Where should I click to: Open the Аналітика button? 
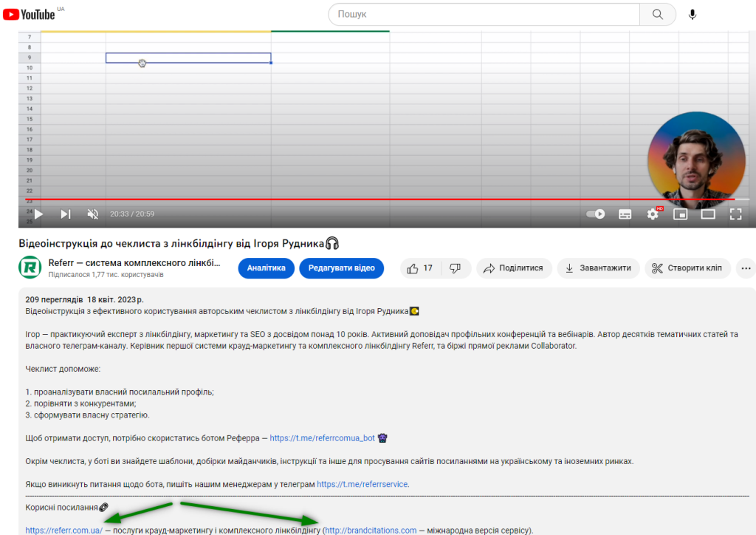(x=267, y=268)
